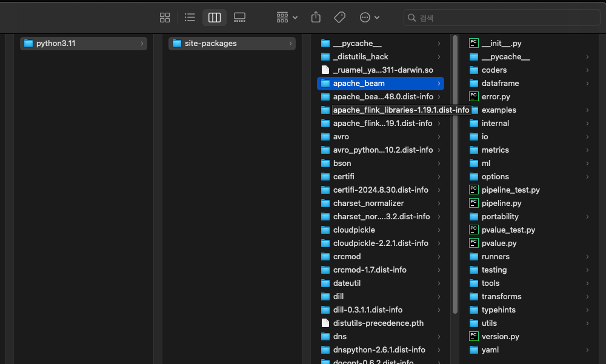Select the site-packages folder
The width and height of the screenshot is (606, 364).
tap(232, 43)
